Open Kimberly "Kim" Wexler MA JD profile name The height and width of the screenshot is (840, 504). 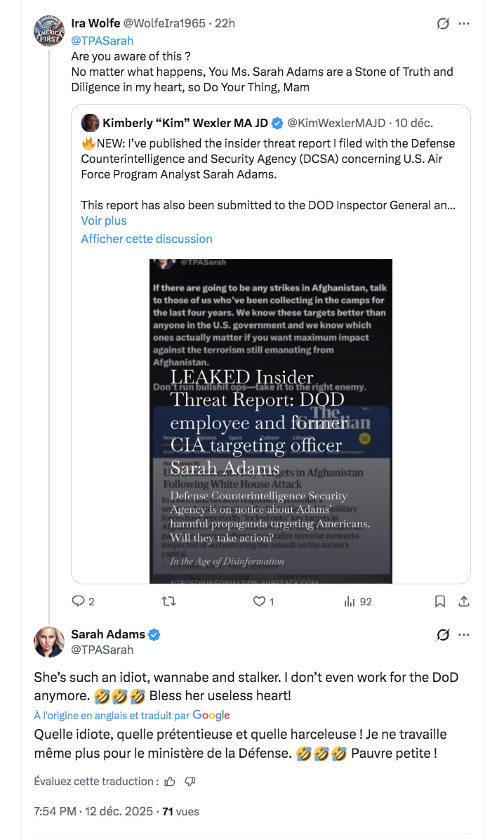(x=185, y=123)
